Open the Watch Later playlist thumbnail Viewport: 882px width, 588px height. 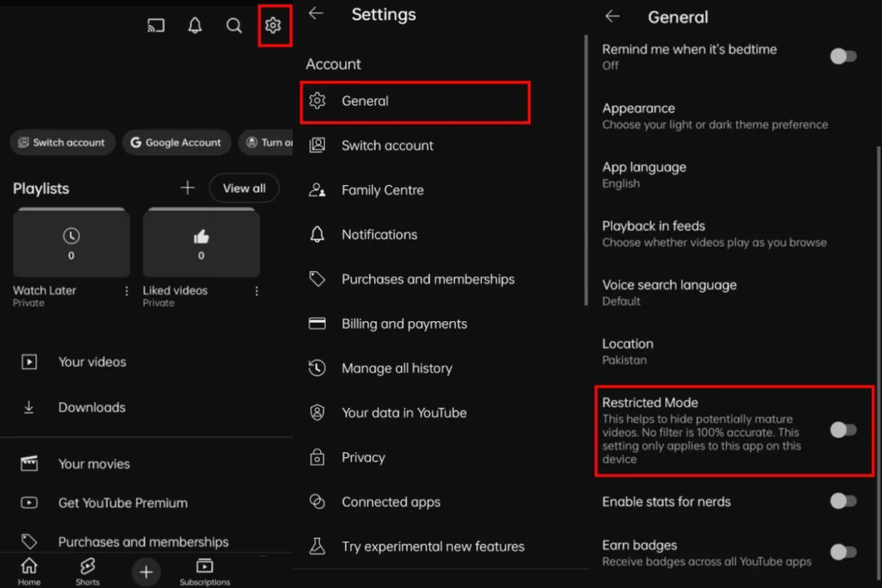point(71,243)
